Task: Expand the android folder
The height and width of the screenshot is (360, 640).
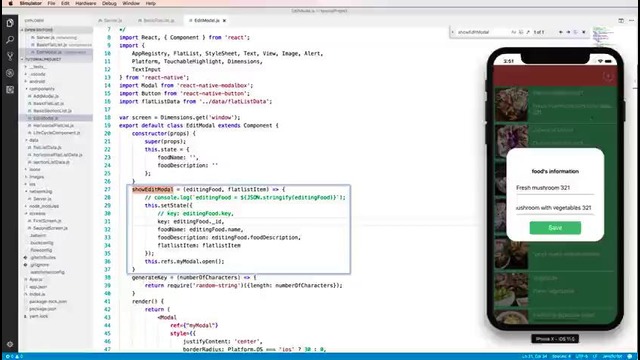Action: click(x=37, y=82)
